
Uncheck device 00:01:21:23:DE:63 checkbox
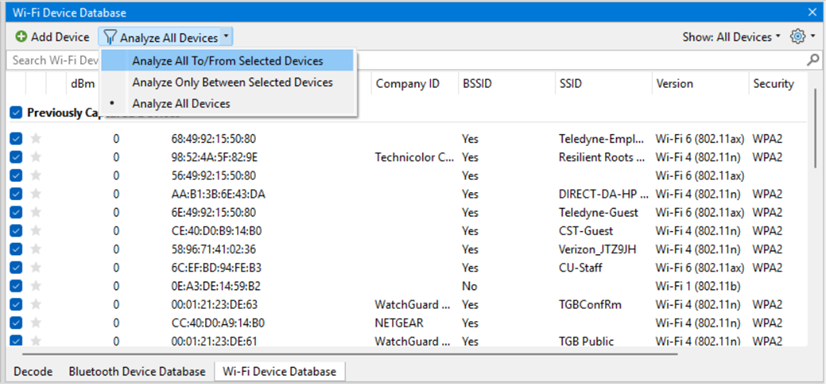16,304
